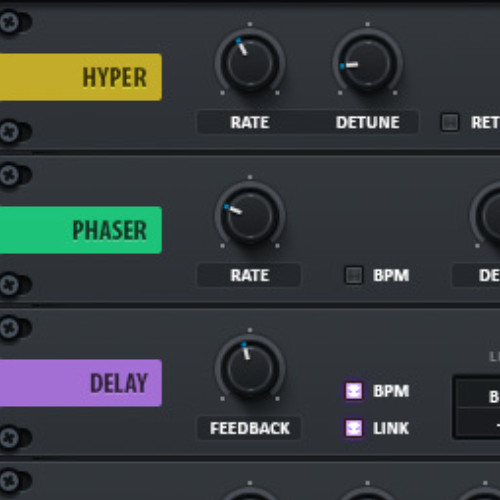The height and width of the screenshot is (500, 500).
Task: Click the top-left rack screw of Hyper
Action: click(x=10, y=22)
